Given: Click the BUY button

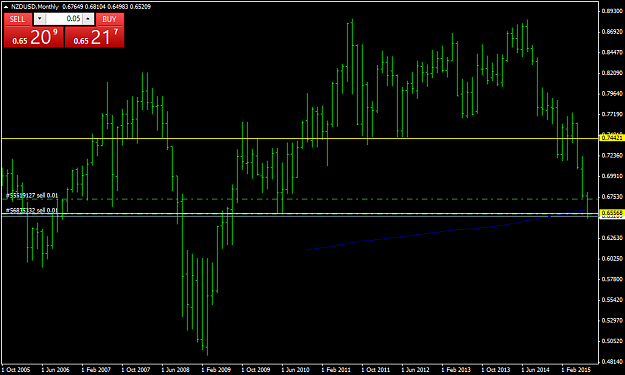Looking at the screenshot, I should click(109, 19).
